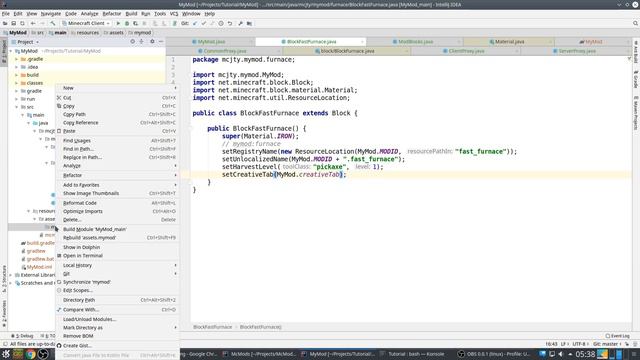The height and width of the screenshot is (360, 640).
Task: Click the OBS icon in the taskbar
Action: point(43,354)
